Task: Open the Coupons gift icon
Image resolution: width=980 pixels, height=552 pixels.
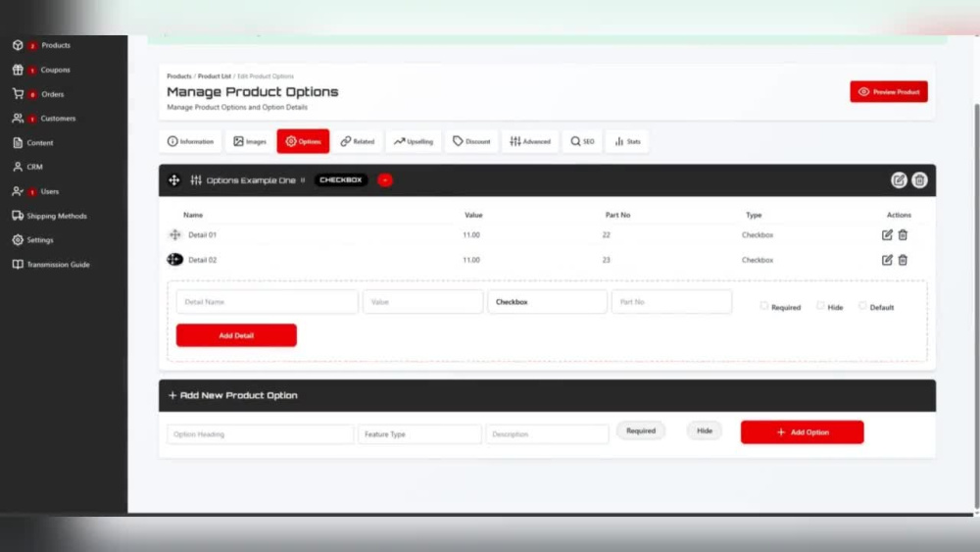Action: pos(18,70)
